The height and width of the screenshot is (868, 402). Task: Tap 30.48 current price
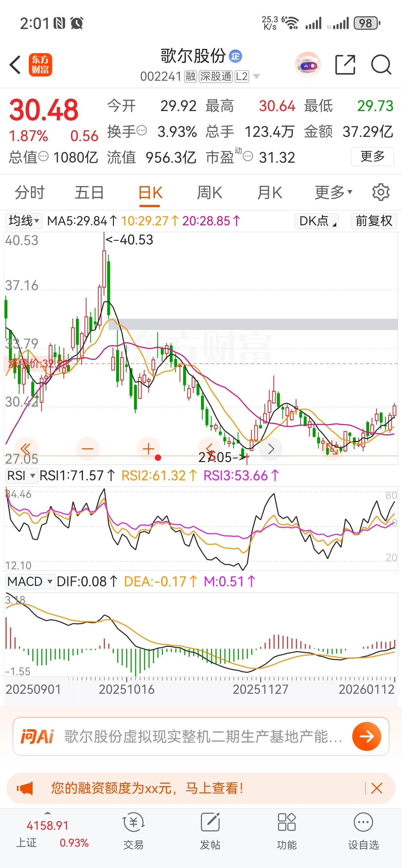point(44,110)
